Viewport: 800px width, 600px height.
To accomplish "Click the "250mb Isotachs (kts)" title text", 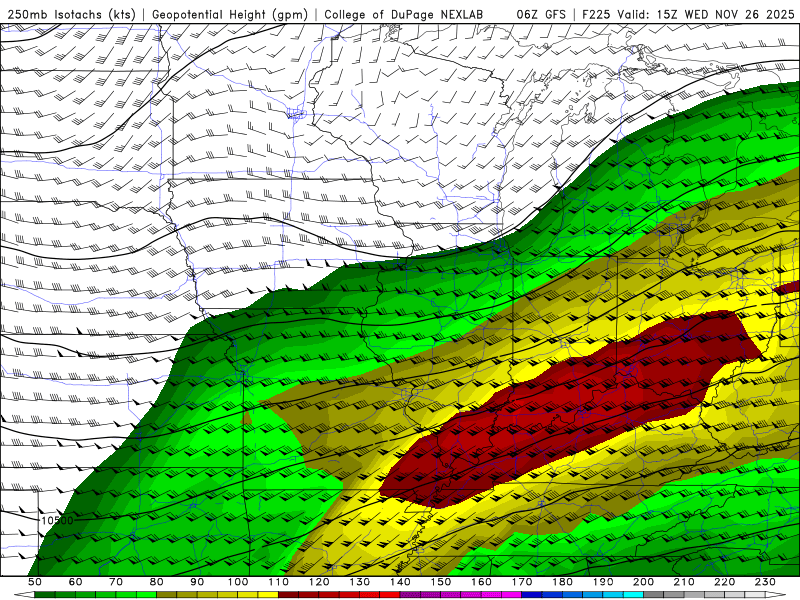I will (72, 15).
